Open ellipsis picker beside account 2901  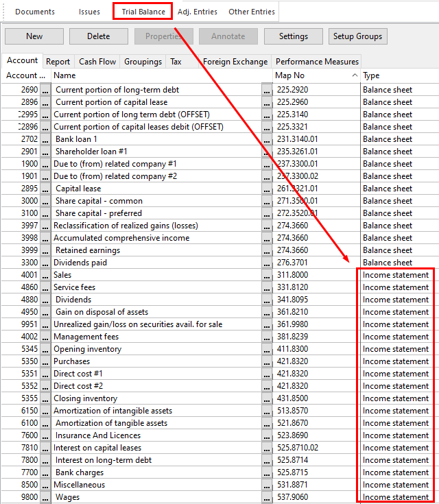point(45,152)
